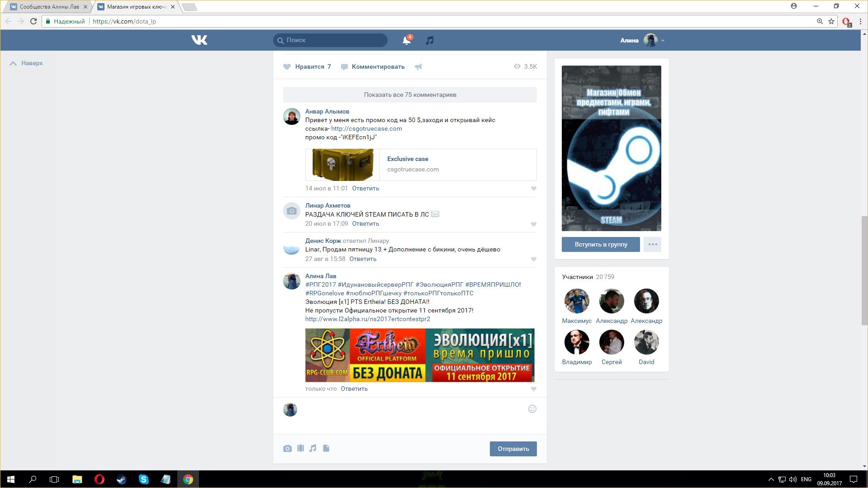The height and width of the screenshot is (488, 868).
Task: Switch to the Сообщества Алины Лав tab
Action: (x=49, y=7)
